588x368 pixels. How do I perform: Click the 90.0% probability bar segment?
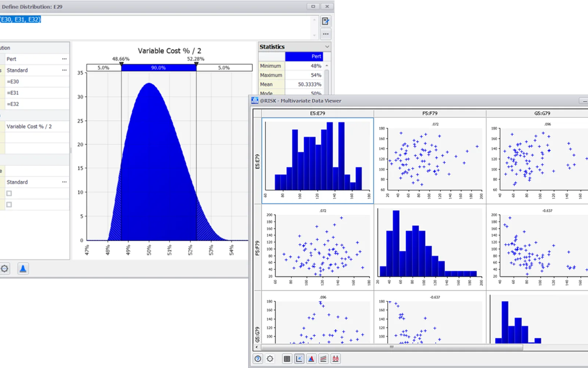point(159,68)
